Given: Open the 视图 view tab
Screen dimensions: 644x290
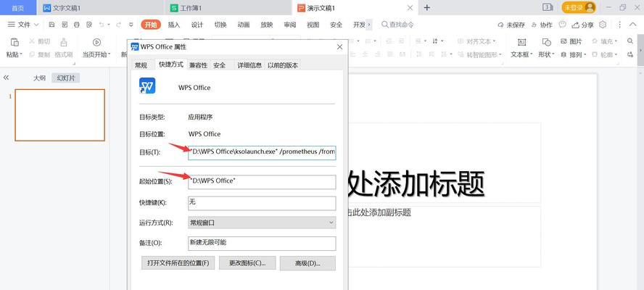Looking at the screenshot, I should (313, 25).
